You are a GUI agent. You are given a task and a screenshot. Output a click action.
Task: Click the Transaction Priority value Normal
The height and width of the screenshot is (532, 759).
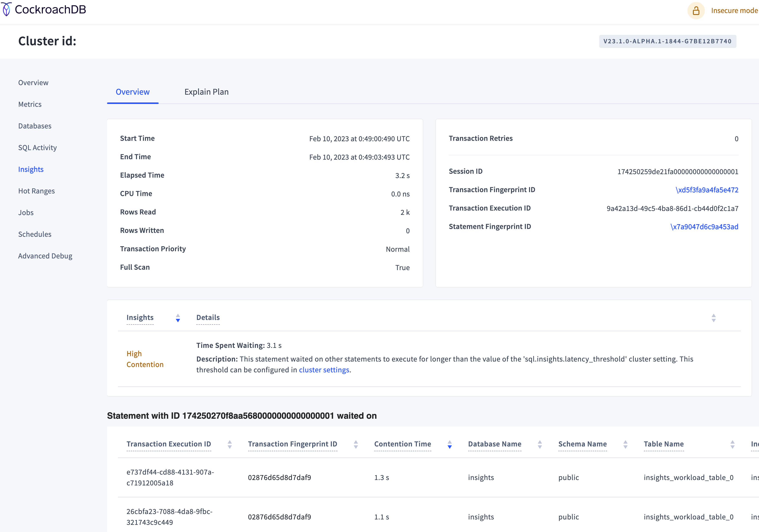[398, 249]
